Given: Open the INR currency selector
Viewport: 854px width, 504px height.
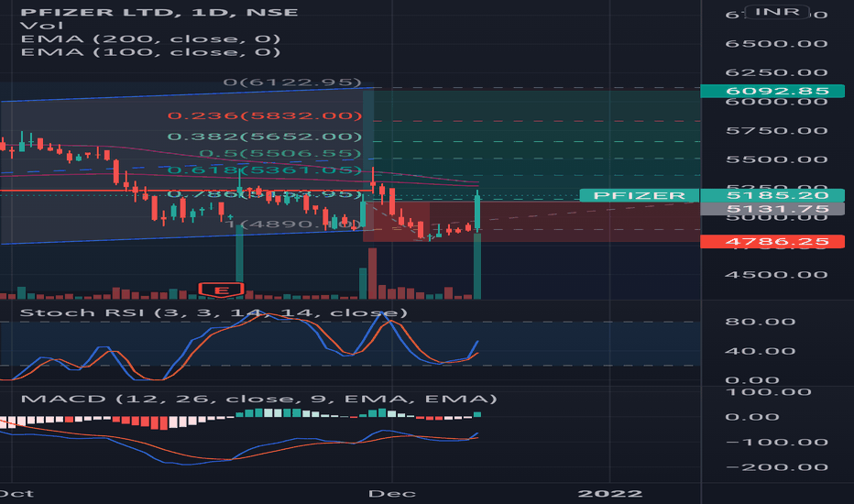Looking at the screenshot, I should [777, 12].
